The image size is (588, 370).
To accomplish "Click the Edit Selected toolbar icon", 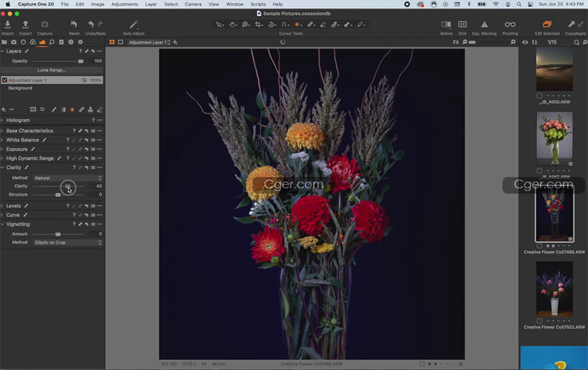I will pyautogui.click(x=547, y=24).
